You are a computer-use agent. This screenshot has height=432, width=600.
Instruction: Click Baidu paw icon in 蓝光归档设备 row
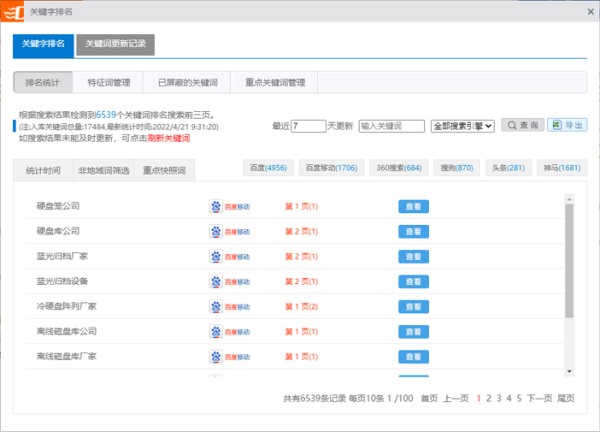(x=216, y=282)
